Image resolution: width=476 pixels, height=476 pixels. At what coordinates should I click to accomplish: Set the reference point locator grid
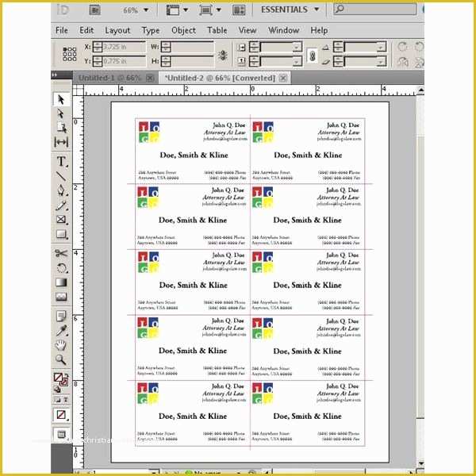click(x=70, y=54)
